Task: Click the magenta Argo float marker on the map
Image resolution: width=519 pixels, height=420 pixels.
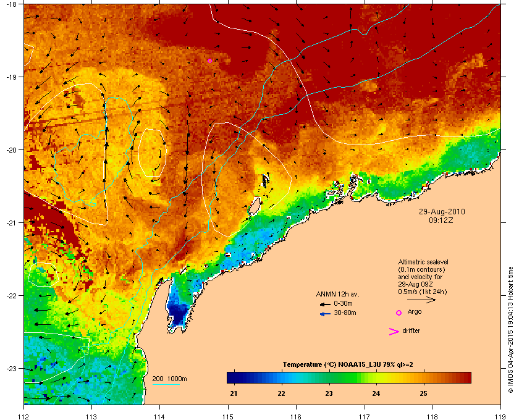Action: (210, 61)
